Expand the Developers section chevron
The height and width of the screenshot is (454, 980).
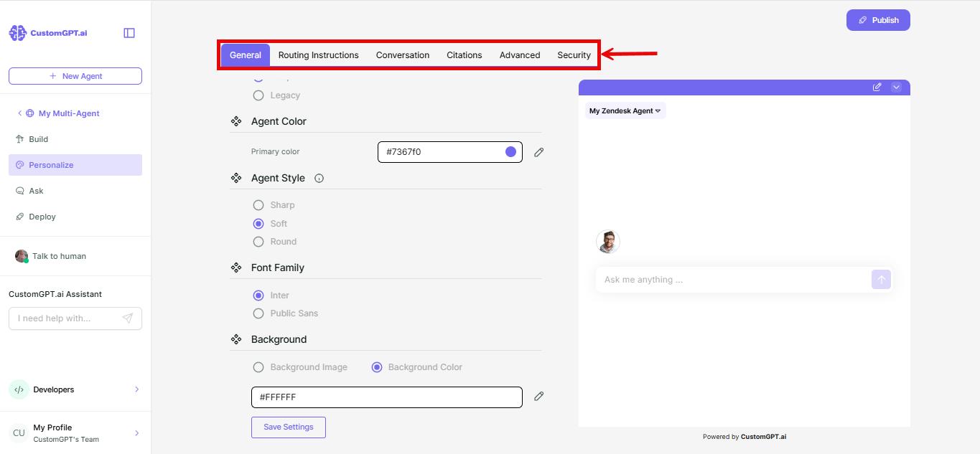136,389
